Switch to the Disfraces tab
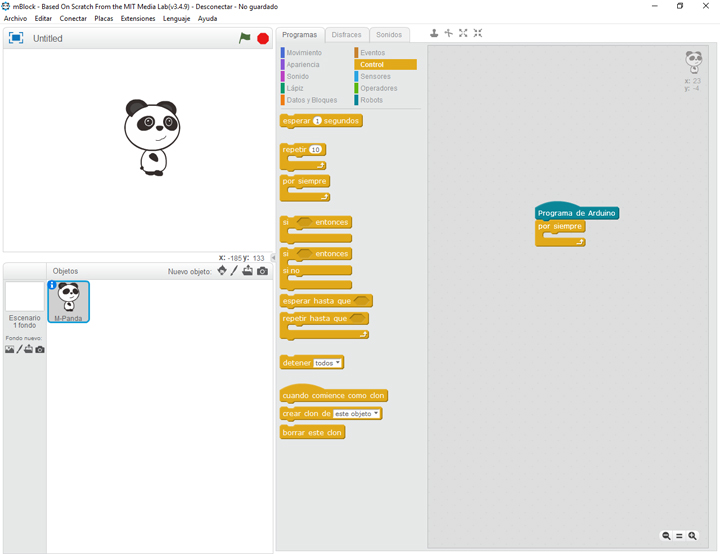 click(346, 35)
